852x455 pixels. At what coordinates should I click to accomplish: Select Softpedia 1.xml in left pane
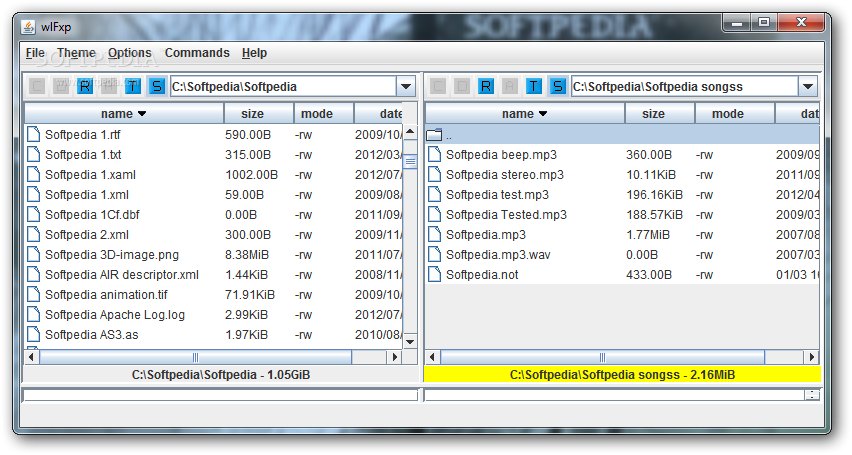(x=87, y=195)
